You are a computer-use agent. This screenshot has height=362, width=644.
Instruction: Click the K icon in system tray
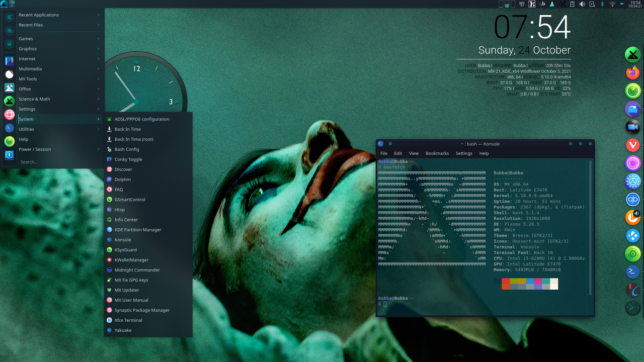(x=532, y=4)
